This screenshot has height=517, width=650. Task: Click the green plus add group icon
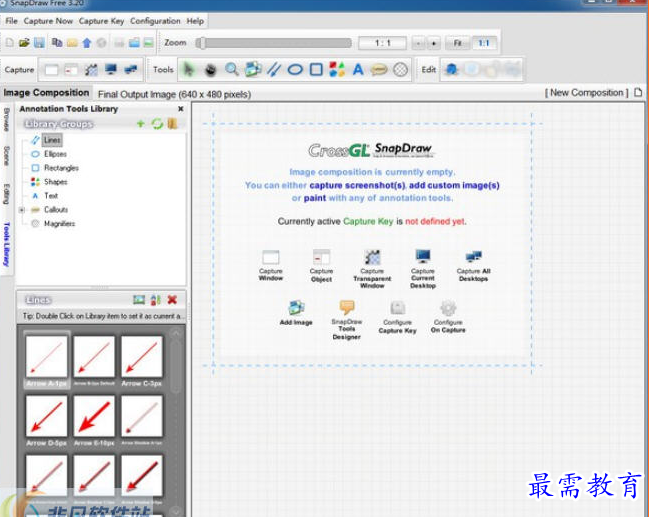[141, 124]
